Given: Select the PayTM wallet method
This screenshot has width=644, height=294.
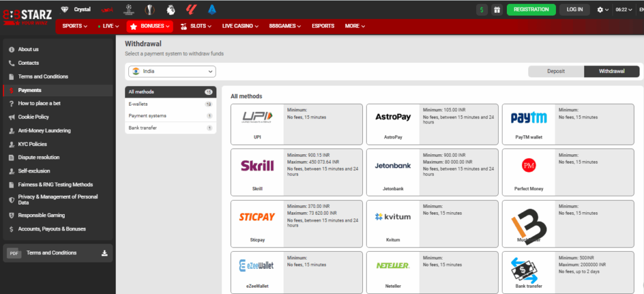Looking at the screenshot, I should [x=568, y=124].
